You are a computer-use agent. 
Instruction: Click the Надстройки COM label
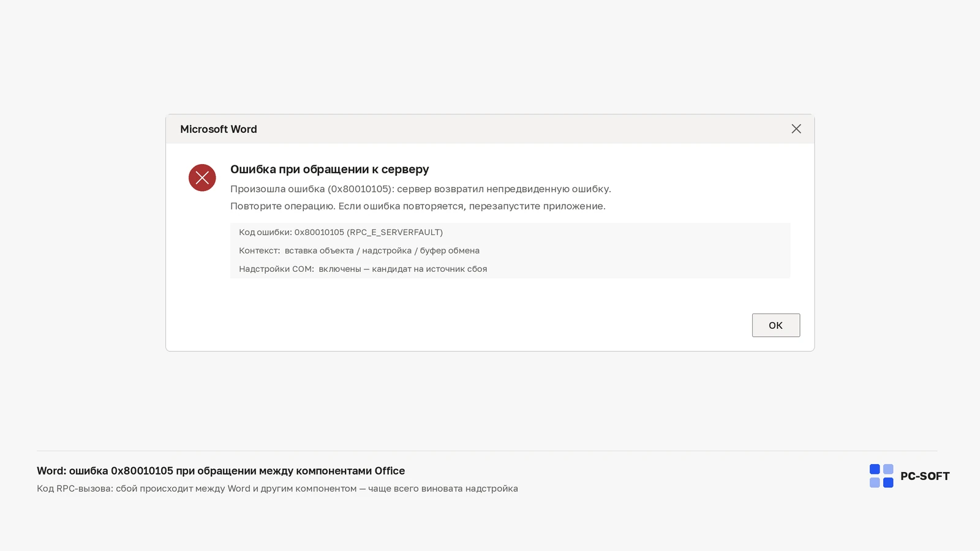point(276,269)
